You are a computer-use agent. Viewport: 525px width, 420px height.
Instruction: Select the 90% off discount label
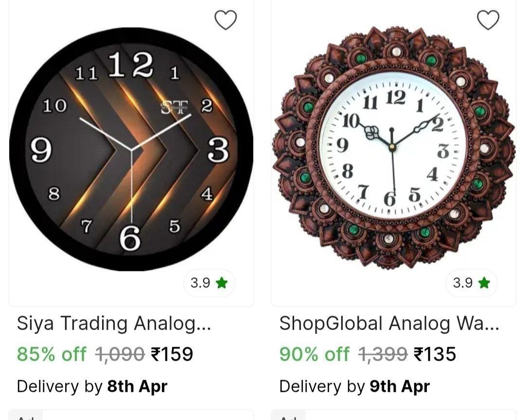coord(314,354)
